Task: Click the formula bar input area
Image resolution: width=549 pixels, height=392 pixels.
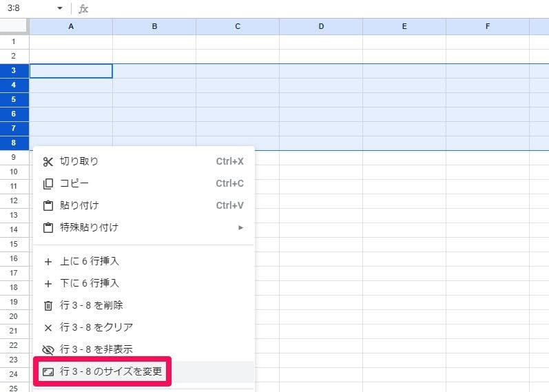Action: click(319, 8)
